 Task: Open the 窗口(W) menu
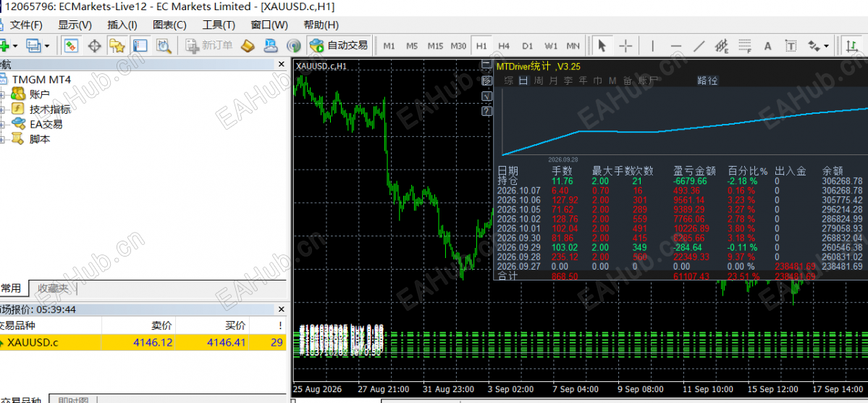point(269,25)
